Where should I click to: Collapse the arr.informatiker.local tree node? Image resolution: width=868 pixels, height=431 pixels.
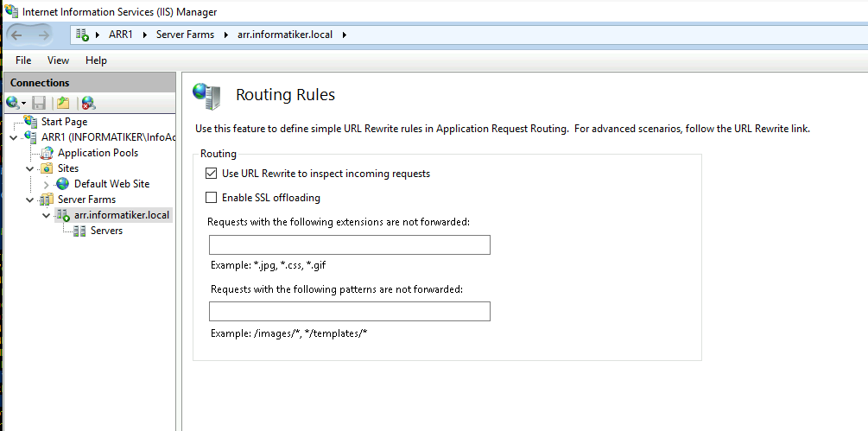point(47,215)
